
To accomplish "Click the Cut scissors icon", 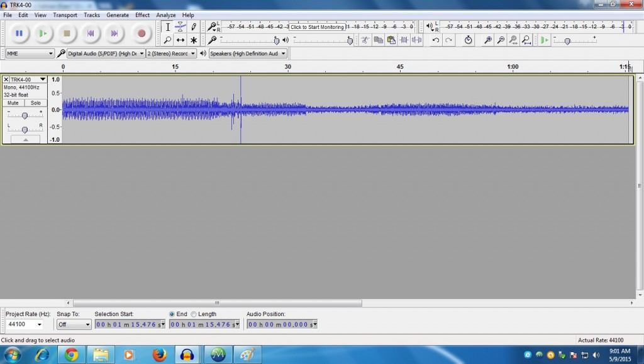I will (365, 40).
